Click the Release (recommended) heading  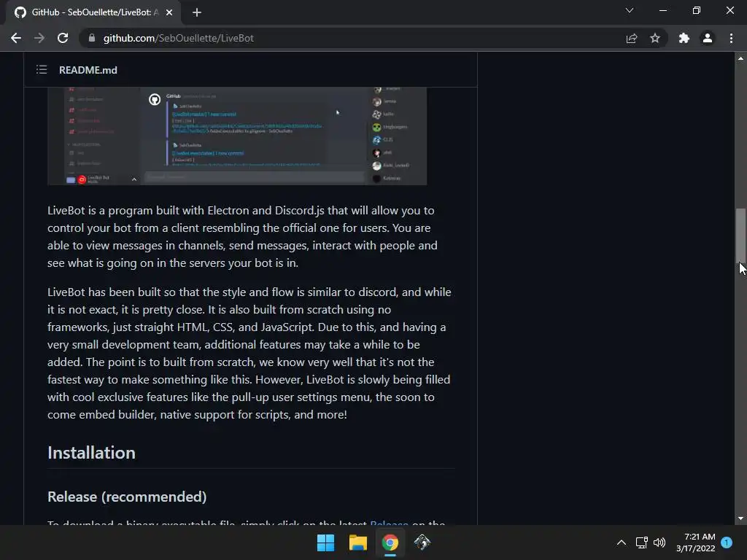127,497
